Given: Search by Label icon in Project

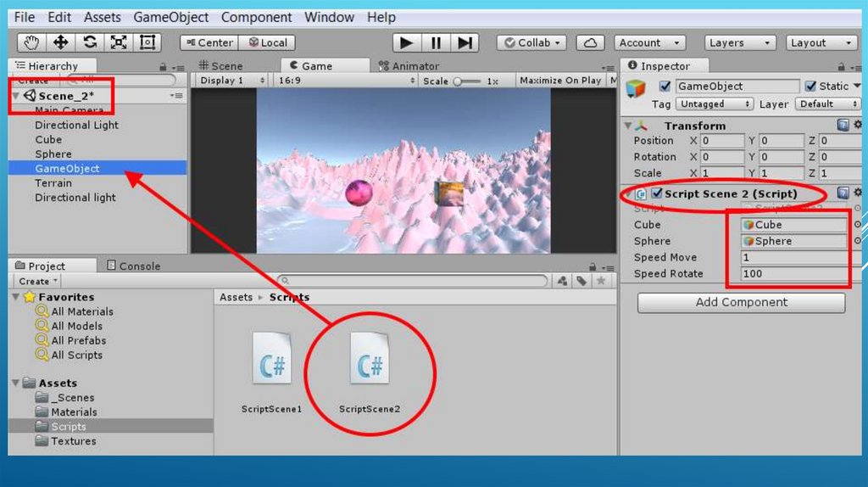Looking at the screenshot, I should pyautogui.click(x=581, y=281).
